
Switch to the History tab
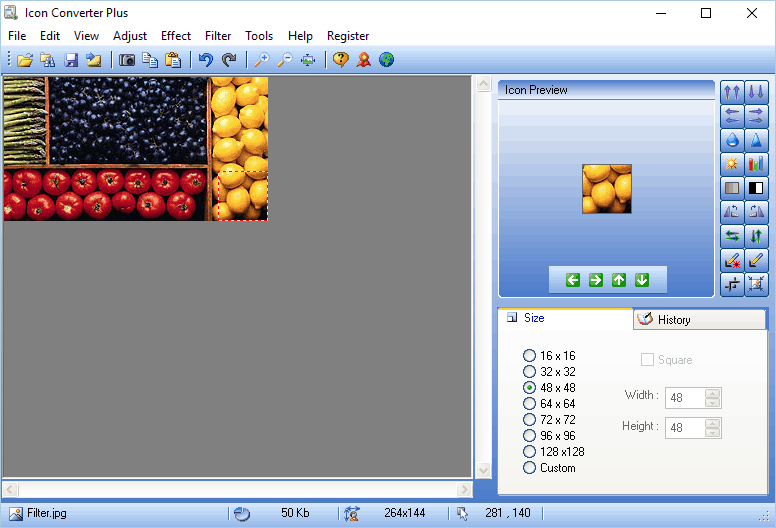[x=699, y=320]
